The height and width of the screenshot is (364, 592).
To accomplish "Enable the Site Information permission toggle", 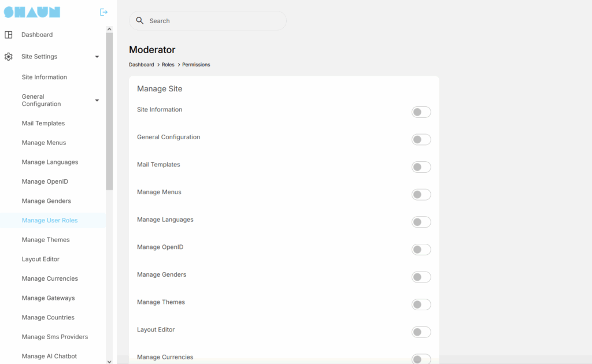I will tap(421, 112).
